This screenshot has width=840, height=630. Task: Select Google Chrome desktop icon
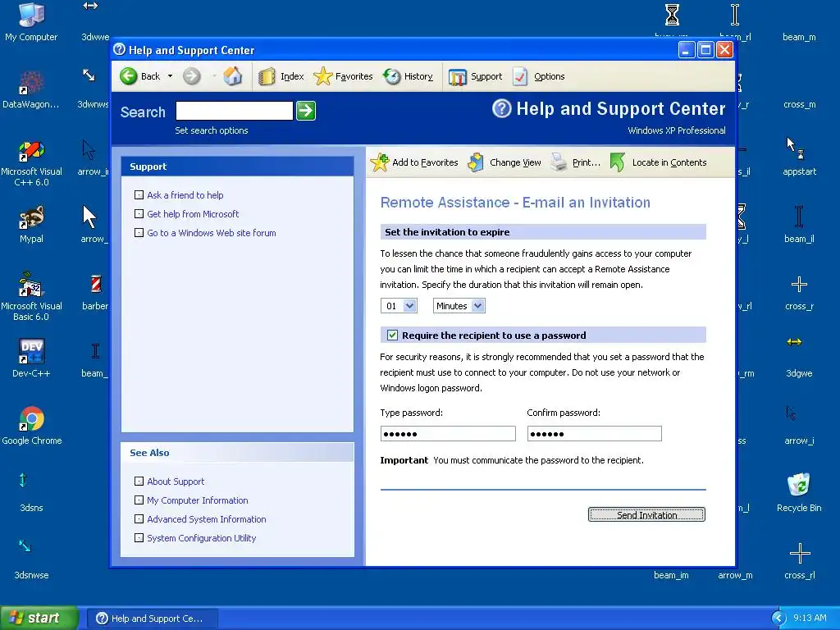tap(31, 426)
